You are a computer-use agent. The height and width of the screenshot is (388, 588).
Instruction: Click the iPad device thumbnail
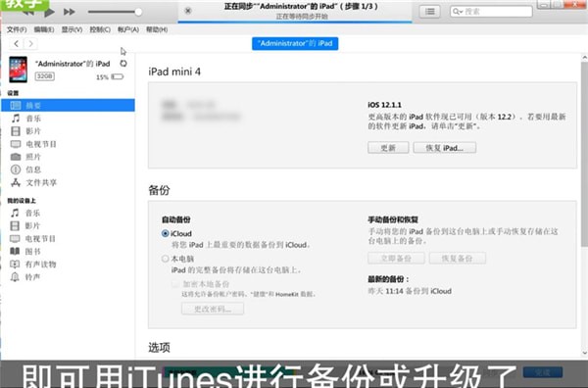18,70
